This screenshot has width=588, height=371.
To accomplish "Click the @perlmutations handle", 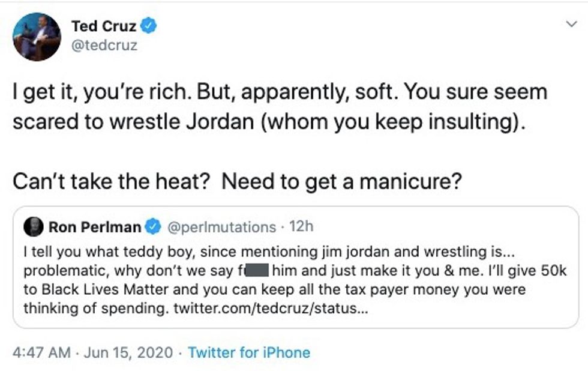I will (x=220, y=227).
